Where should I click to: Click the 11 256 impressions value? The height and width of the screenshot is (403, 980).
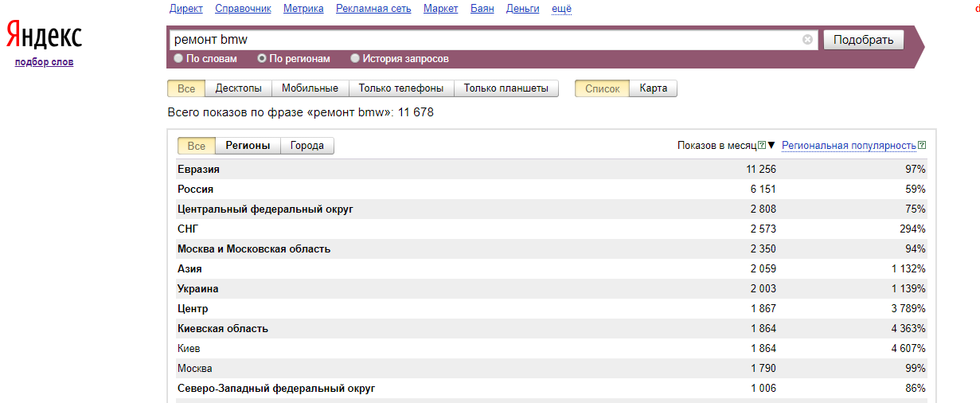[x=761, y=169]
